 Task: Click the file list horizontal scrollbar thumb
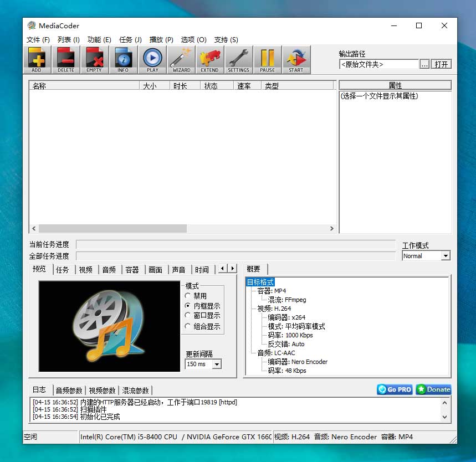coord(112,228)
